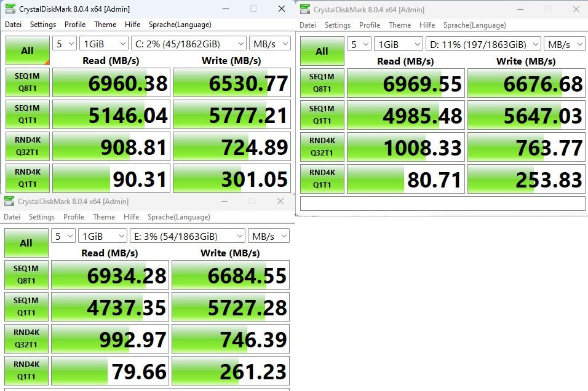Start SEQ1M Q1T1 test in C: window
This screenshot has width=588, height=391.
coord(28,114)
